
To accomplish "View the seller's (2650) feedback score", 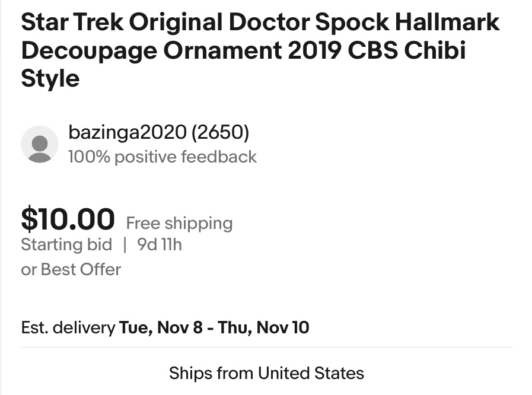I will [219, 132].
